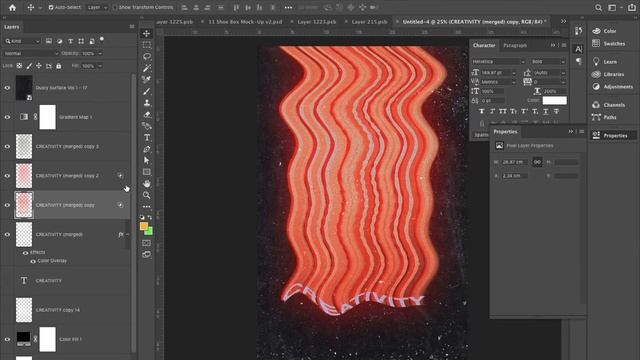The image size is (640, 360).
Task: Hide the CREATIVITY (merged) layer
Action: point(7,235)
